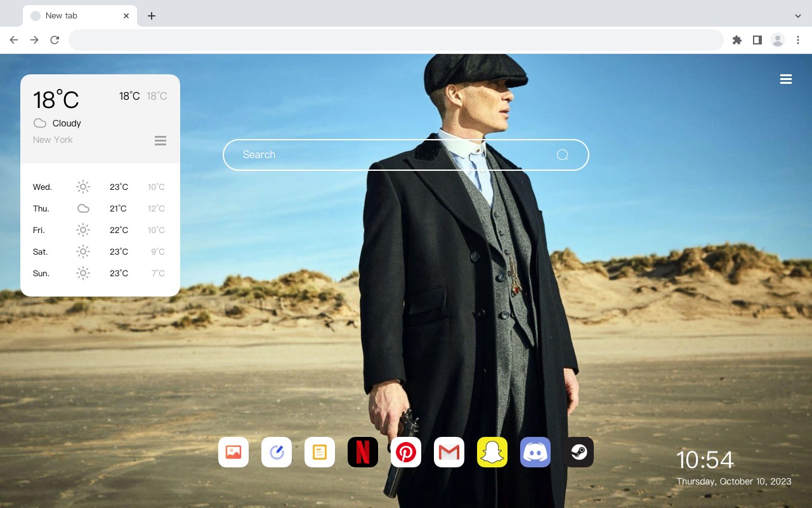Click the sunny icon for Fri.
This screenshot has width=812, height=508.
pos(83,230)
